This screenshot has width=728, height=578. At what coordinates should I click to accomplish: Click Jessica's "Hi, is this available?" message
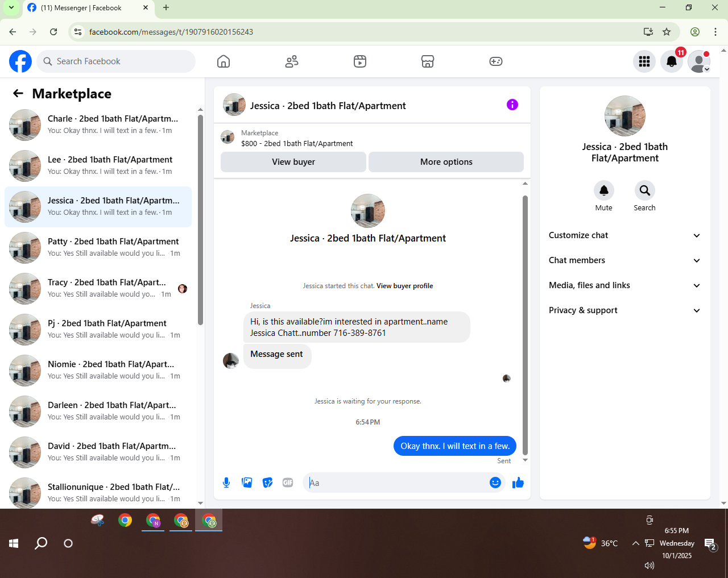(357, 327)
